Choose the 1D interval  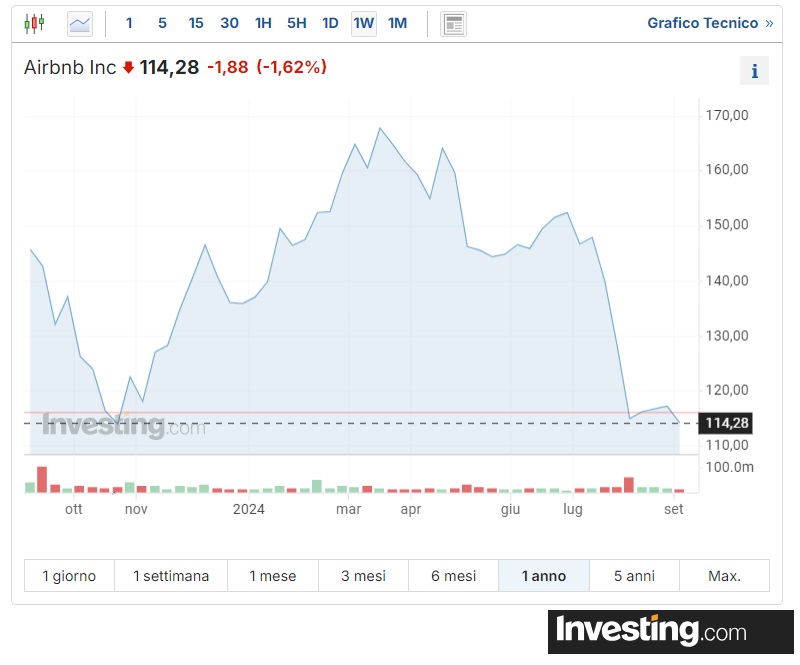[330, 23]
